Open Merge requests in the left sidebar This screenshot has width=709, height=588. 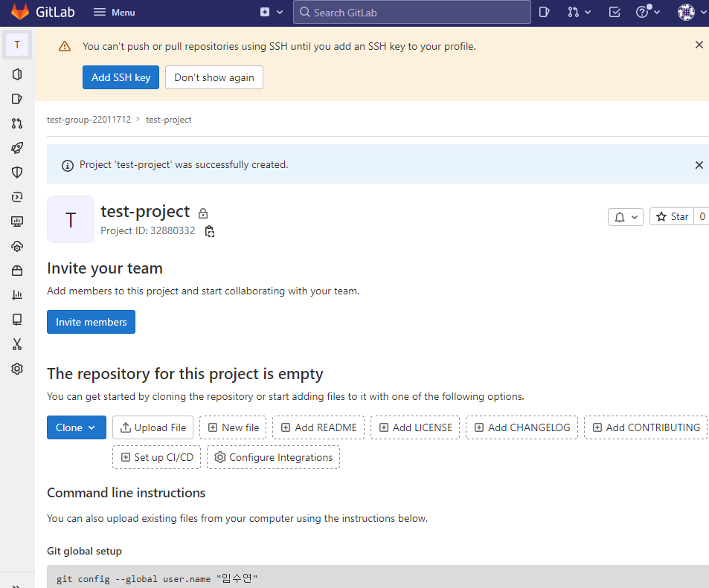click(17, 123)
